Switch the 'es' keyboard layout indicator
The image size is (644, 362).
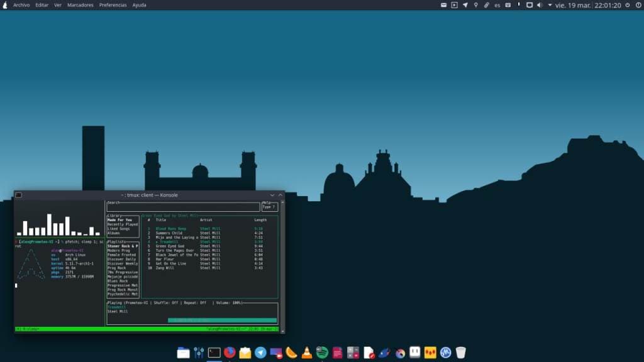coord(497,5)
